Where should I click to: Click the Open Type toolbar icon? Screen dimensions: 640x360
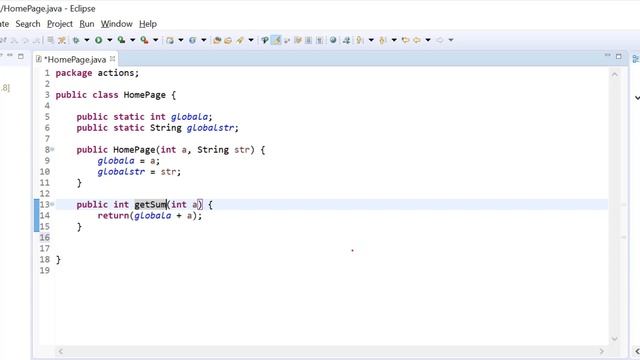pos(217,40)
